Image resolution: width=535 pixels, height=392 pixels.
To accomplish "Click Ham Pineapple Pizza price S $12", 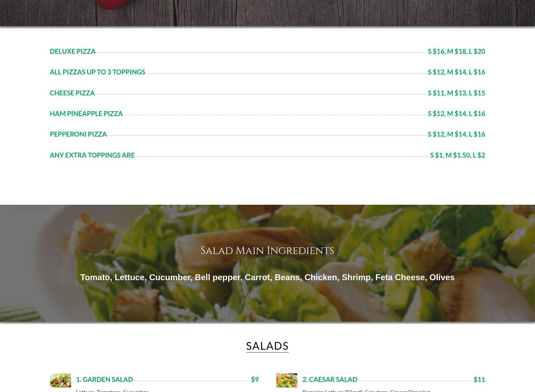I will 456,114.
